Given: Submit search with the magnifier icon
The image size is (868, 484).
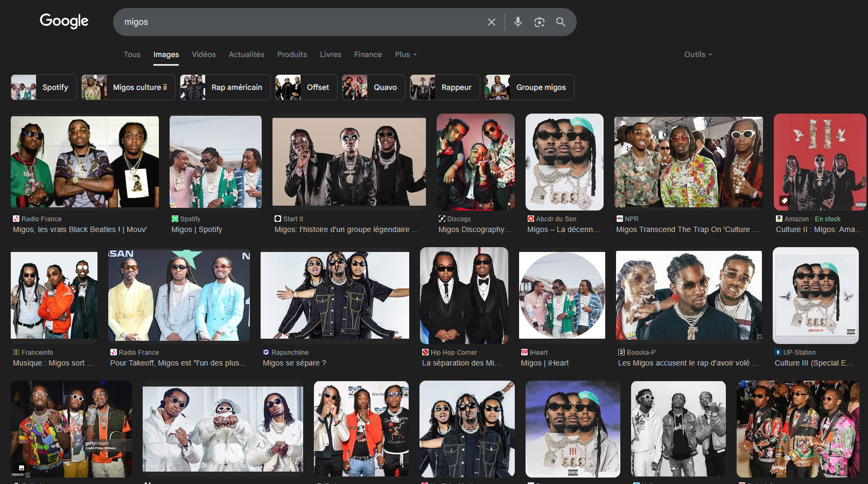Looking at the screenshot, I should click(x=561, y=22).
